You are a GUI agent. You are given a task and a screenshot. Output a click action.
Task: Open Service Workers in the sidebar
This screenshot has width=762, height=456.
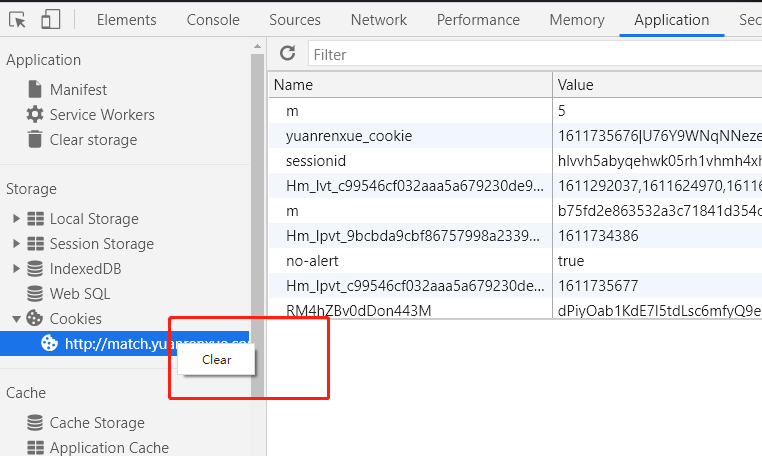tap(102, 115)
